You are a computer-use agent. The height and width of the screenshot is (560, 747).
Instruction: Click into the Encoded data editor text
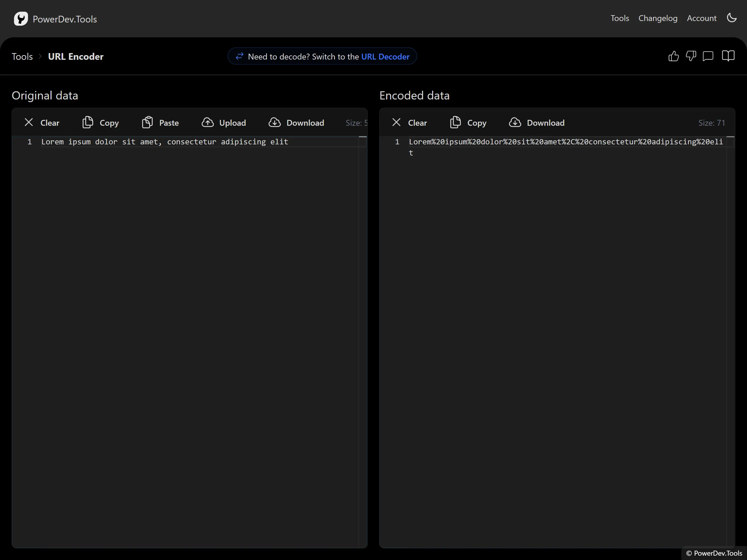(566, 147)
